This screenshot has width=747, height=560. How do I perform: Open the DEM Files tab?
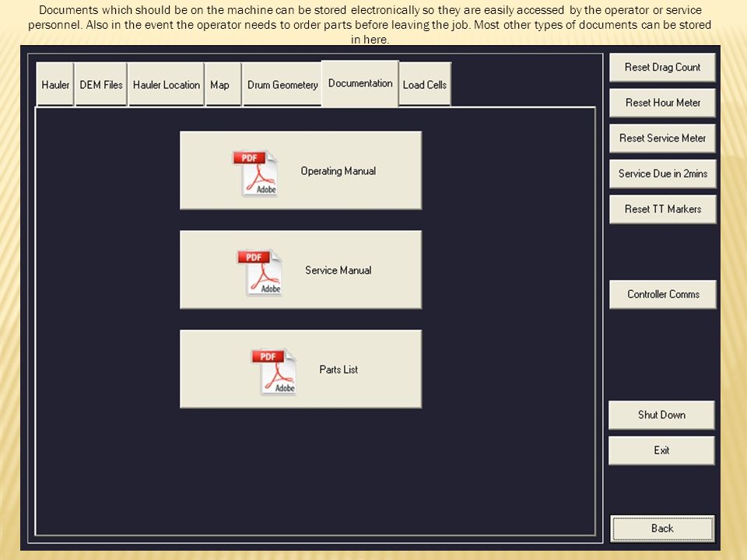tap(101, 84)
